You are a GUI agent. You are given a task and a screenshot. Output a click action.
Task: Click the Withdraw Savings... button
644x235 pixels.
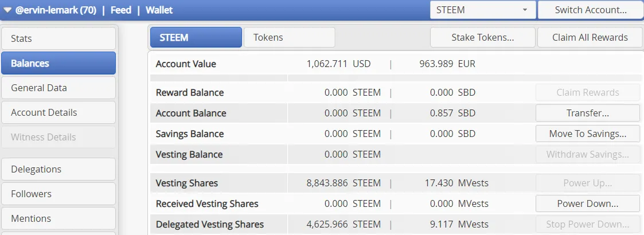coord(588,155)
